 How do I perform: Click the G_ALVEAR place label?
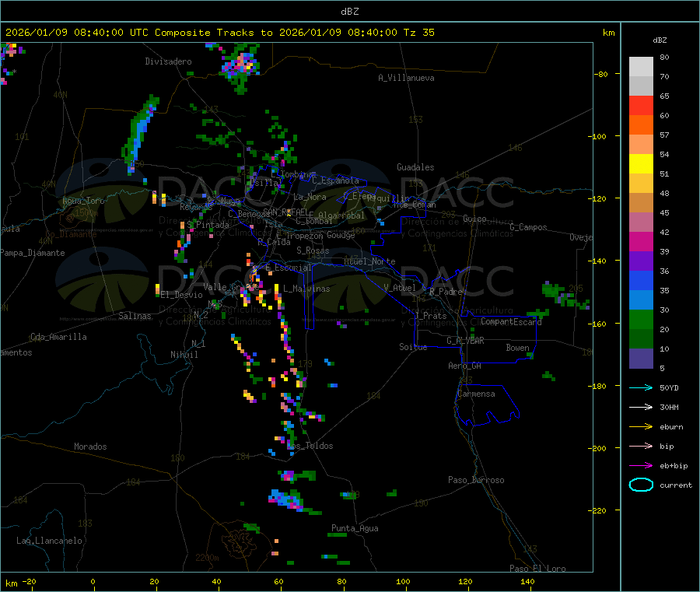pyautogui.click(x=465, y=341)
